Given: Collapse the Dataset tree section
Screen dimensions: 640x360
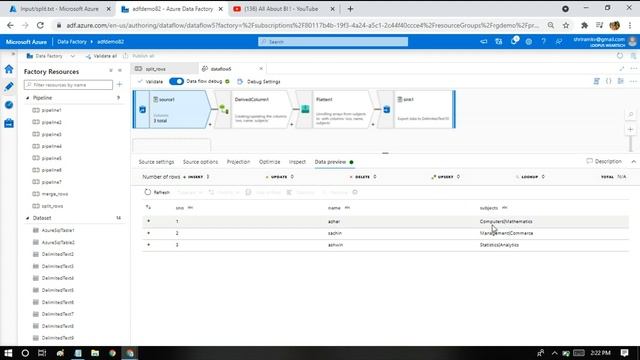Looking at the screenshot, I should [28, 218].
